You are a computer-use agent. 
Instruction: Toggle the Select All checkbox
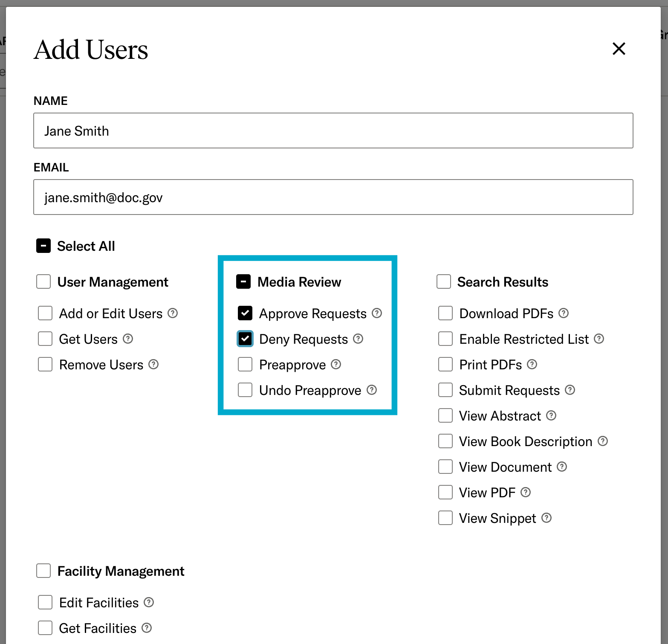(x=43, y=246)
